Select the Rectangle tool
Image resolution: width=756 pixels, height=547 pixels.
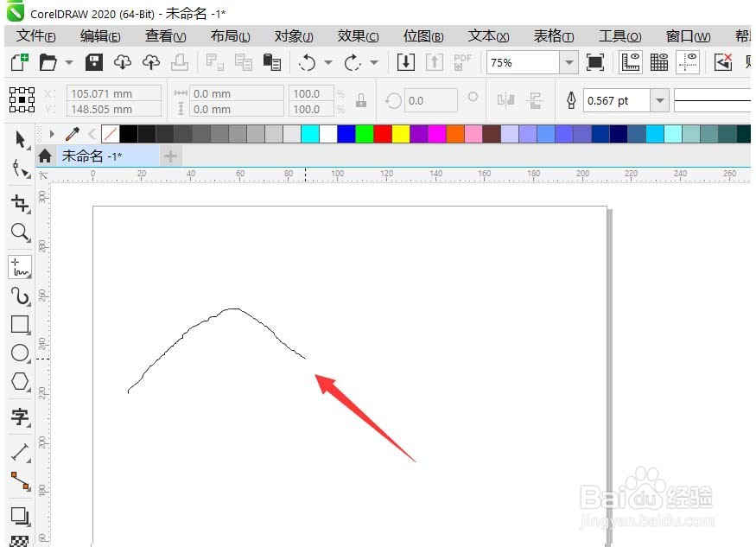21,325
